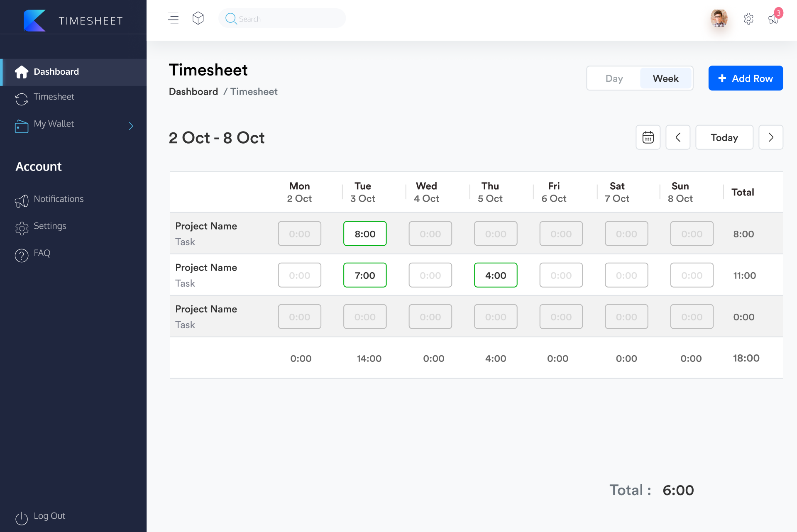This screenshot has height=532, width=797.
Task: Click the Notifications speaker icon
Action: [x=21, y=201]
